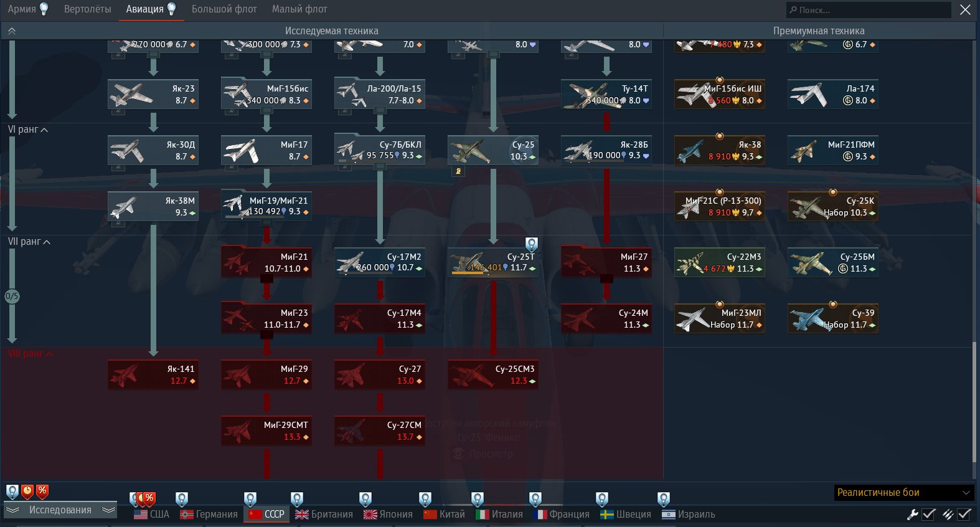Click the locked МиГ-29 aircraft card
The image size is (980, 527).
point(266,375)
